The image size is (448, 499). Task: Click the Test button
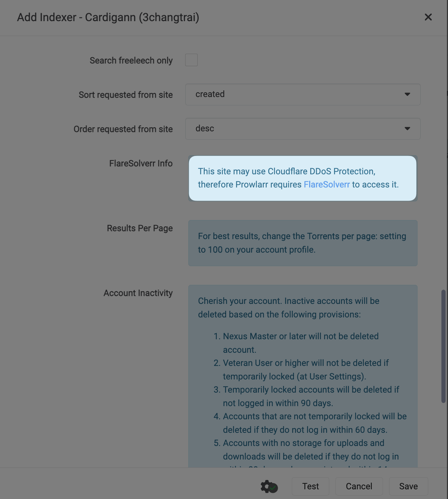[310, 486]
